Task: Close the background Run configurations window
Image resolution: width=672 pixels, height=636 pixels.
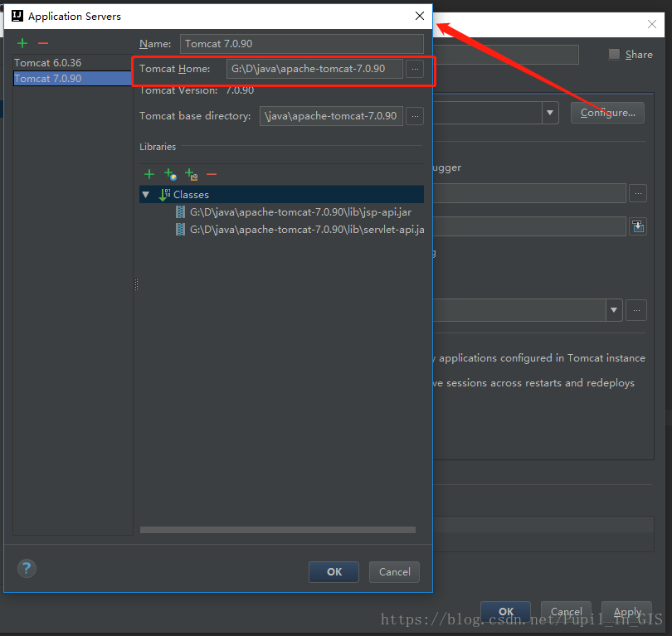Action: [x=652, y=24]
